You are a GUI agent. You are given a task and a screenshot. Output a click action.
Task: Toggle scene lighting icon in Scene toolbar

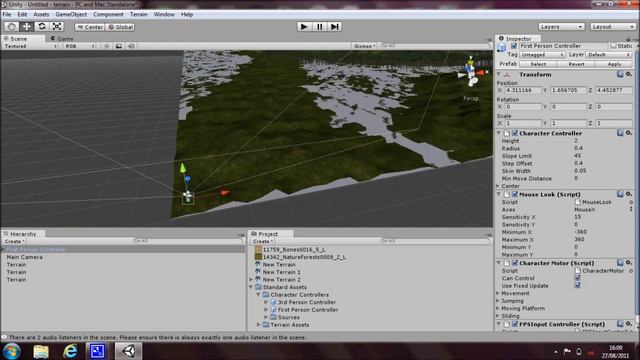click(x=107, y=46)
